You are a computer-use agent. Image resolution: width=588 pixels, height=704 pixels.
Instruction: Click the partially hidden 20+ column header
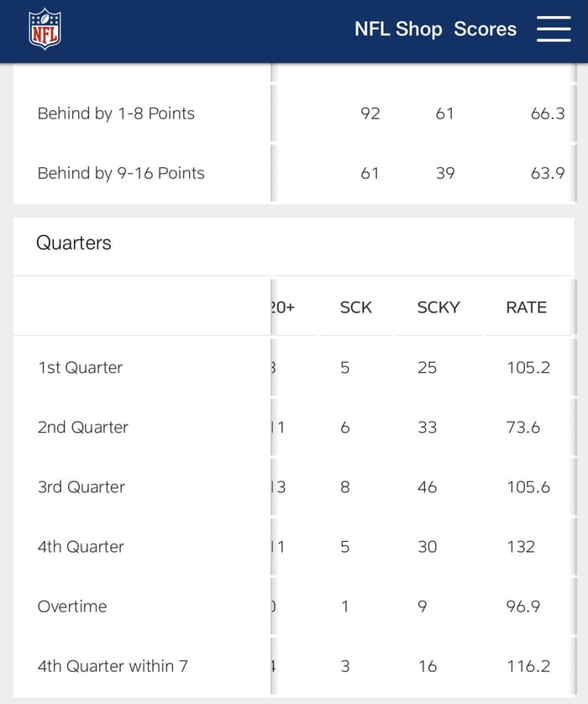(283, 307)
